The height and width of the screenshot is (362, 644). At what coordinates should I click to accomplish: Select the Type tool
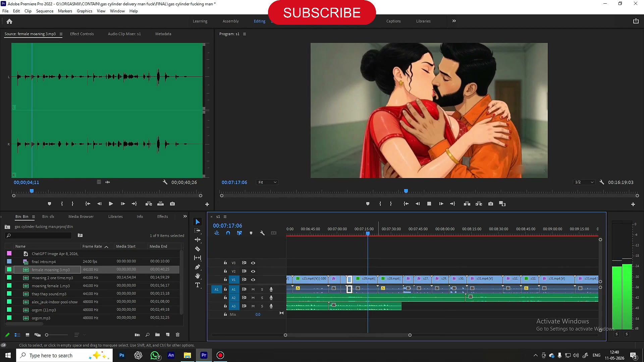tap(198, 285)
